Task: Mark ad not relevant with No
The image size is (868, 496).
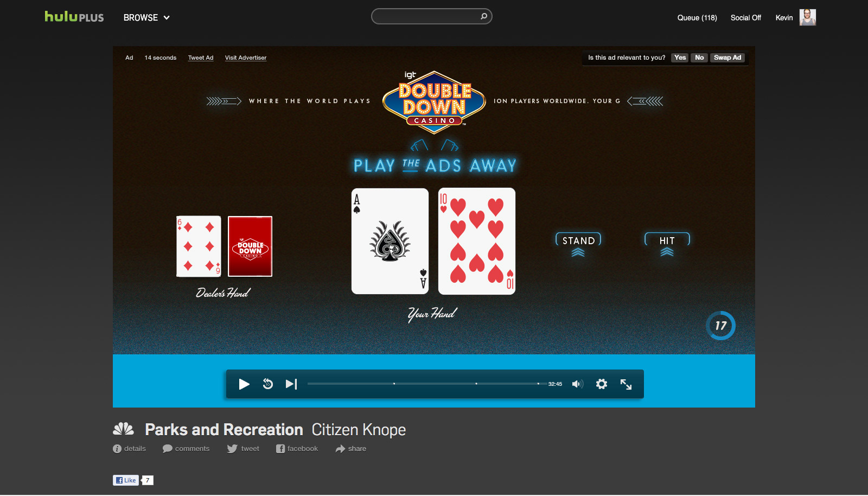Action: tap(699, 58)
